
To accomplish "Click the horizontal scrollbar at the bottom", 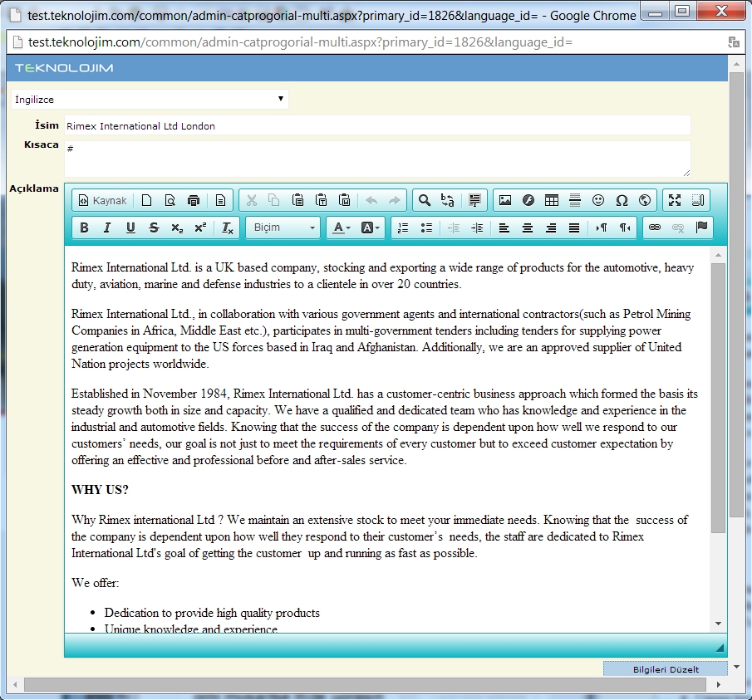I will pyautogui.click(x=365, y=684).
